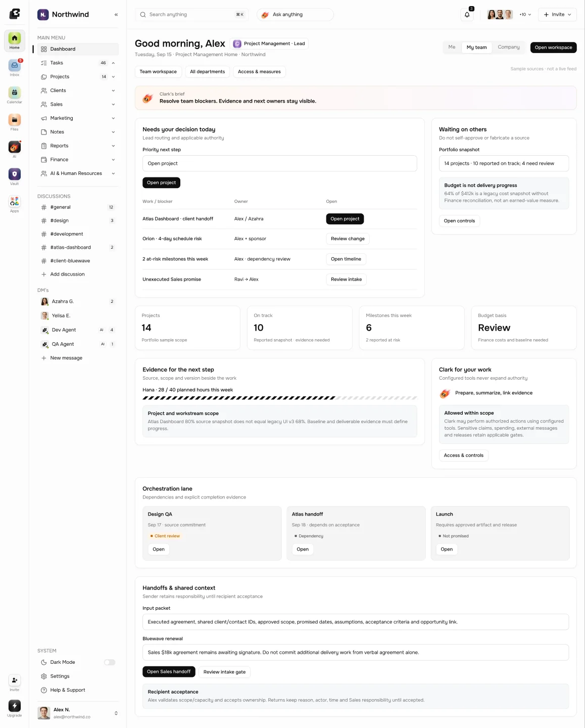
Task: Open Help & Support
Action: pyautogui.click(x=78, y=690)
